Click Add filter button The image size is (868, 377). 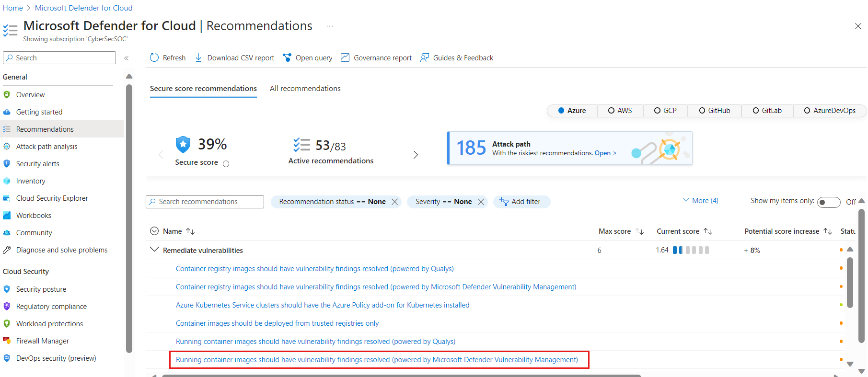tap(521, 202)
